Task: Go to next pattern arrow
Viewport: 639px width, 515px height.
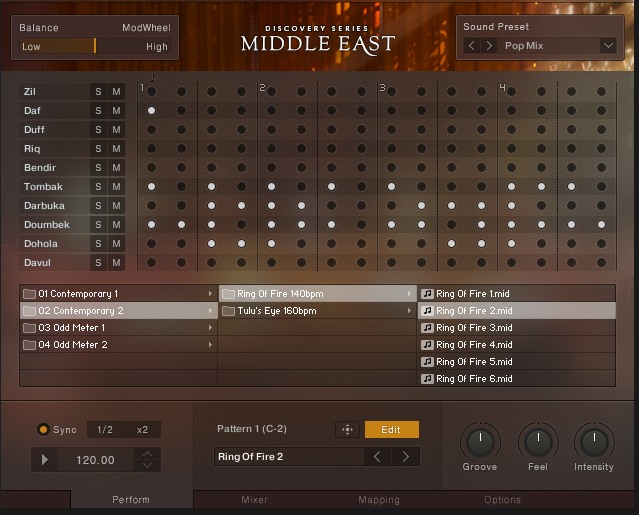Action: [405, 457]
